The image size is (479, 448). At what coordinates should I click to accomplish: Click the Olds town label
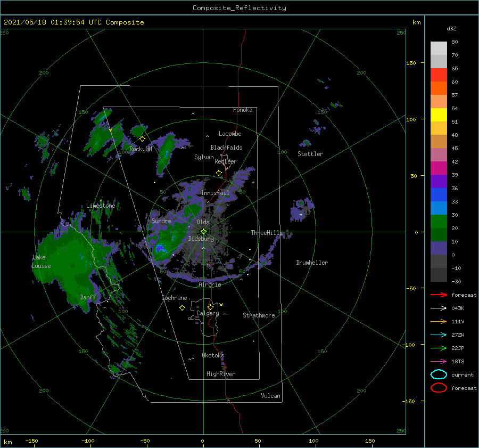pos(203,222)
